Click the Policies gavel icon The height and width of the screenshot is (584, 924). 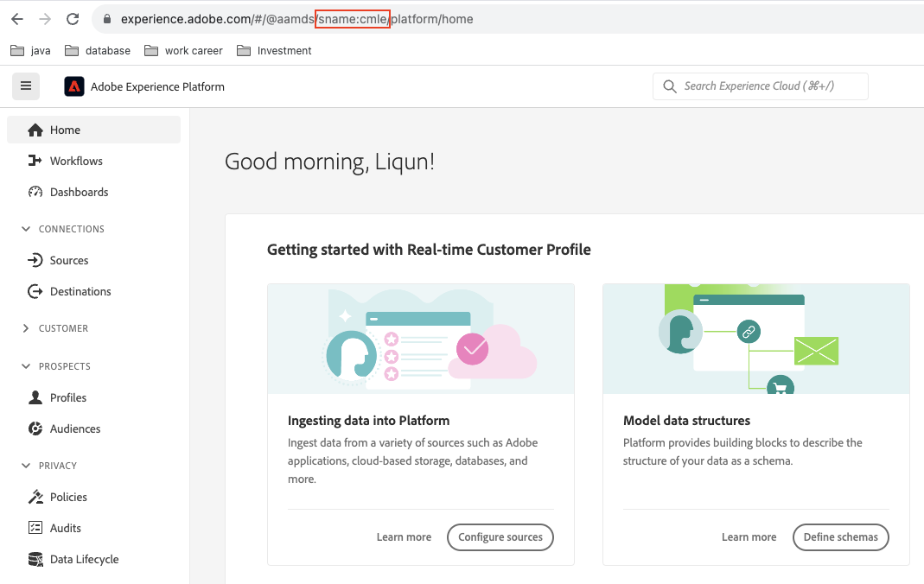(35, 497)
